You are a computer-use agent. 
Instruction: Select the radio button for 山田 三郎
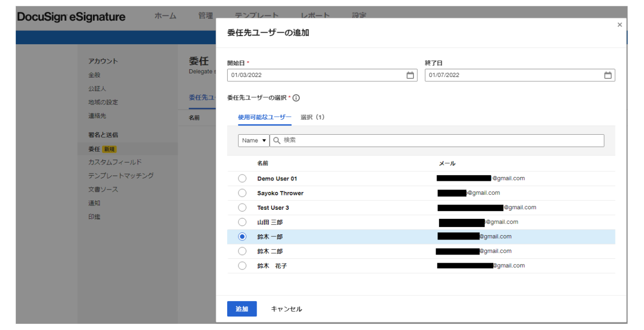point(242,222)
